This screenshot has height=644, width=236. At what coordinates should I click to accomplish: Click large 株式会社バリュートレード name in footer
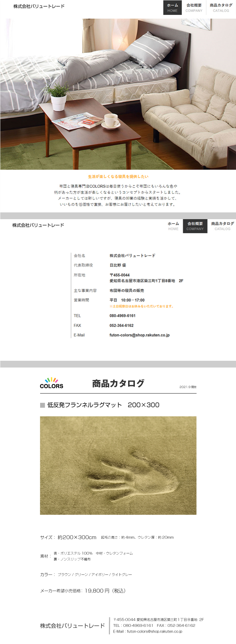[72, 626]
